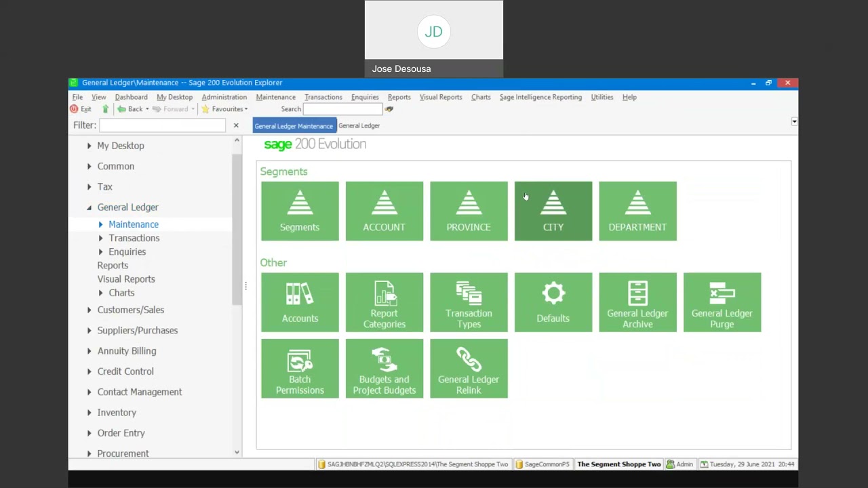Open Sage Intelligence Reporting menu

click(x=540, y=97)
